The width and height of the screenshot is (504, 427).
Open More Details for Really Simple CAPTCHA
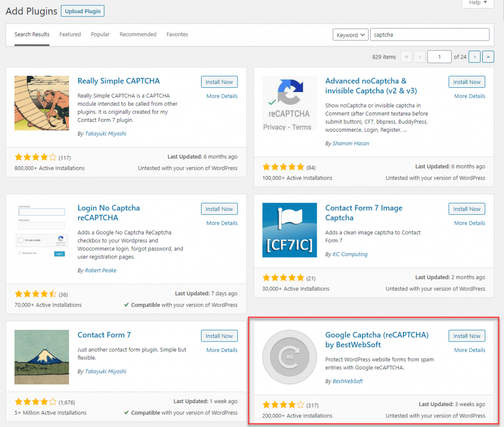click(x=222, y=96)
